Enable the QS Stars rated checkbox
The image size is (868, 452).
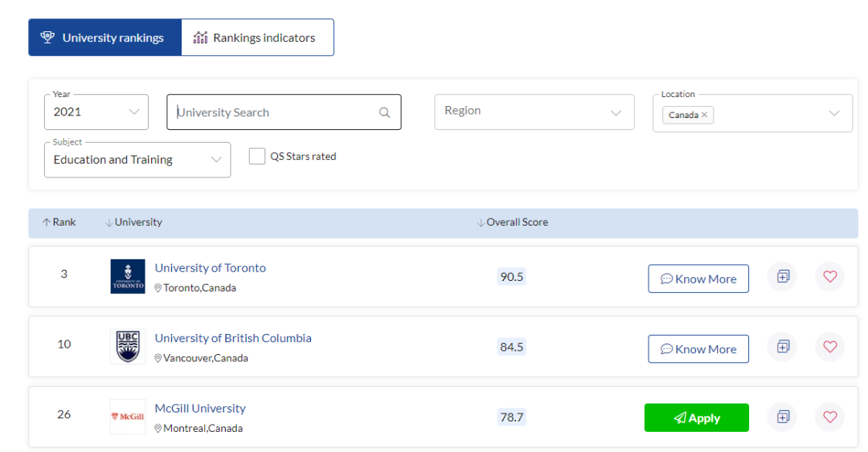click(257, 157)
